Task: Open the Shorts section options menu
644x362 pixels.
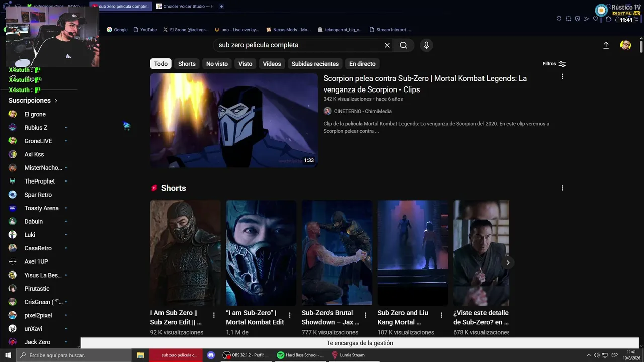Action: [562, 188]
